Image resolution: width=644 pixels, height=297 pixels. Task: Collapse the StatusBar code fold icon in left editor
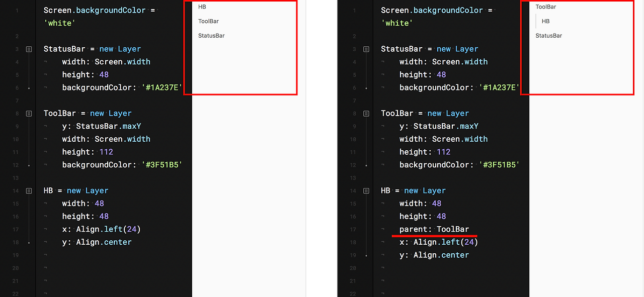(29, 49)
